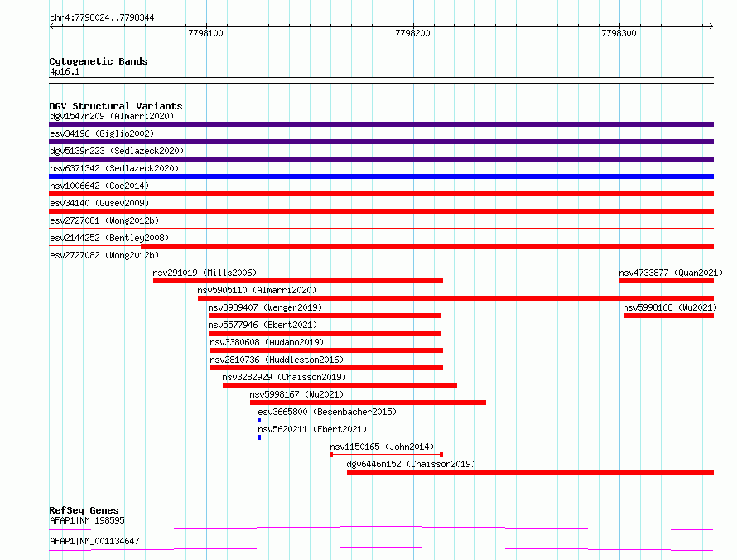This screenshot has height=560, width=737.
Task: Select the 4p16.1 cytoband label
Action: 65,71
